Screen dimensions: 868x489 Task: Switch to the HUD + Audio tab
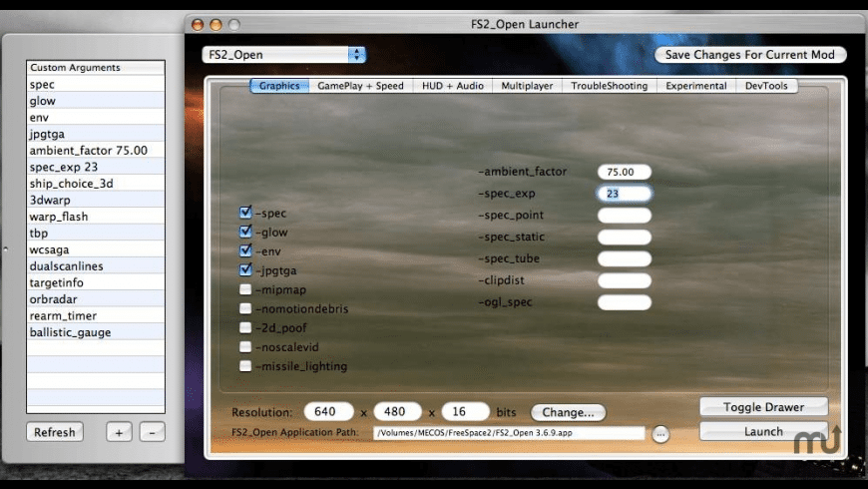tap(452, 86)
